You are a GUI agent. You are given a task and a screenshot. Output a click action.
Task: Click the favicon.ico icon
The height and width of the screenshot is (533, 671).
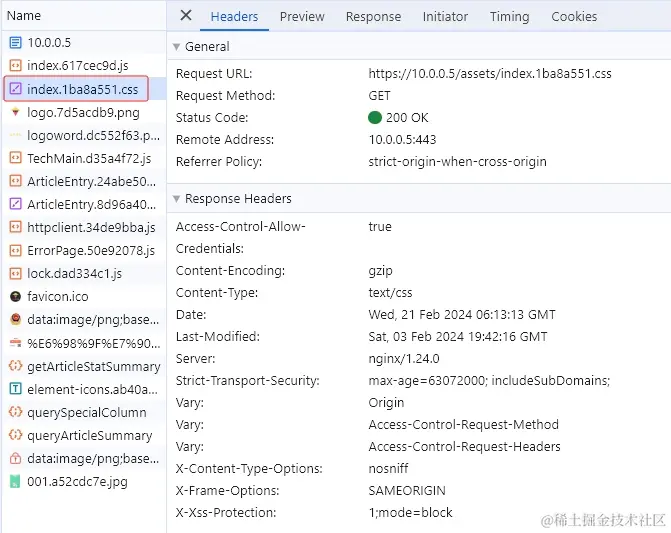click(15, 296)
